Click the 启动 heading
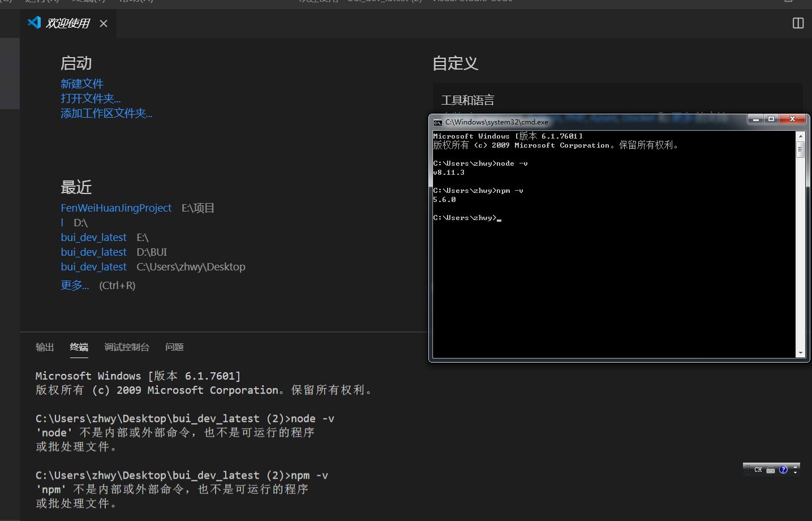Screen dimensions: 812x521 (76, 63)
